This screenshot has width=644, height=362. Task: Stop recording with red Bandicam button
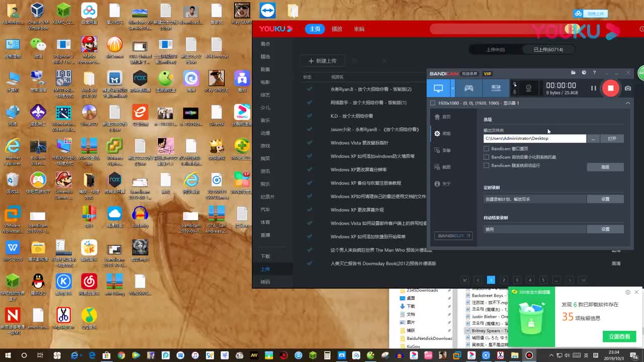(610, 88)
